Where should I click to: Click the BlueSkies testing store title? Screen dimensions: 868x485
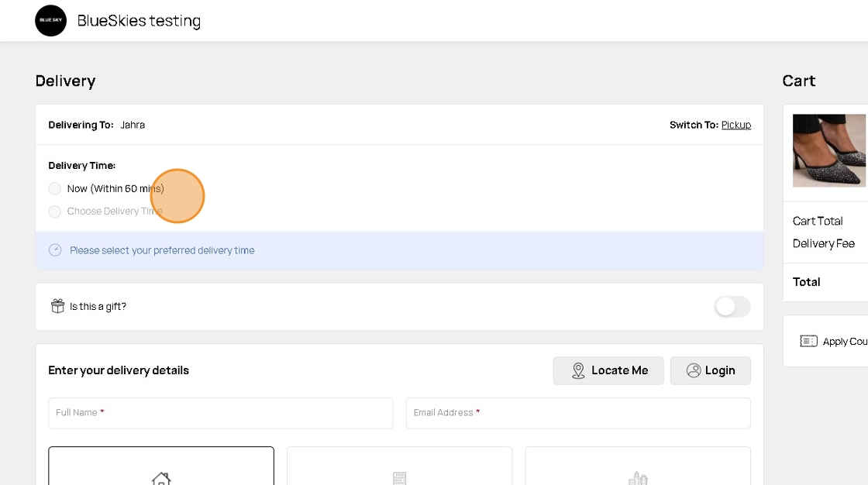pyautogui.click(x=139, y=21)
